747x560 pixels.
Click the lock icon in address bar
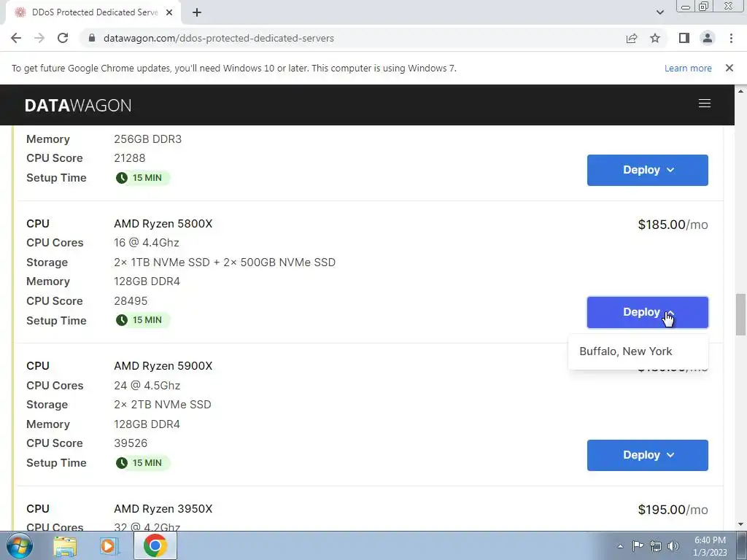click(x=92, y=38)
